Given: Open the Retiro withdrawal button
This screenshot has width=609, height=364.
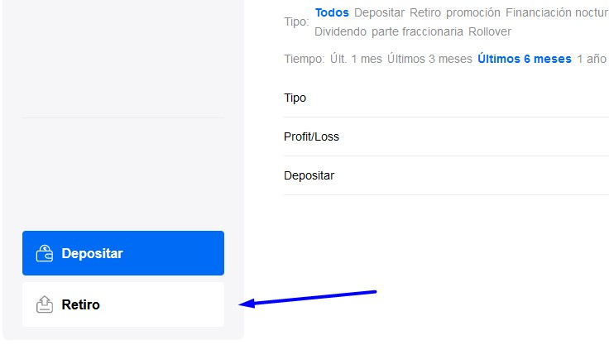Looking at the screenshot, I should pyautogui.click(x=123, y=304).
